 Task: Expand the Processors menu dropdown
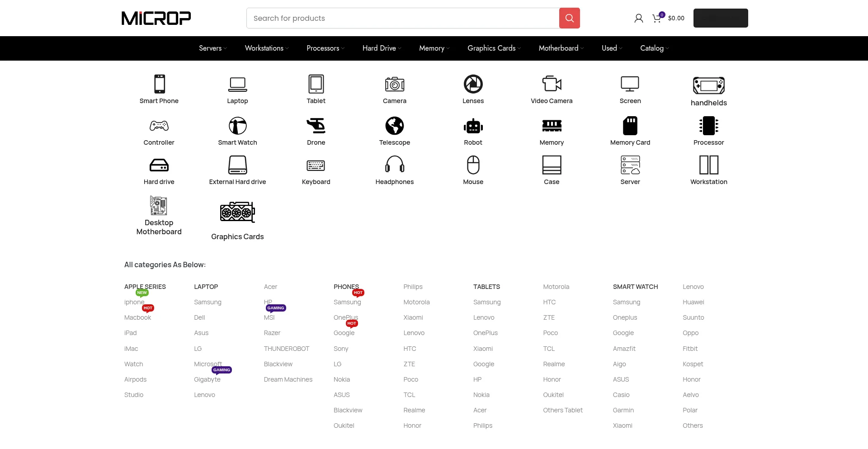tap(325, 48)
